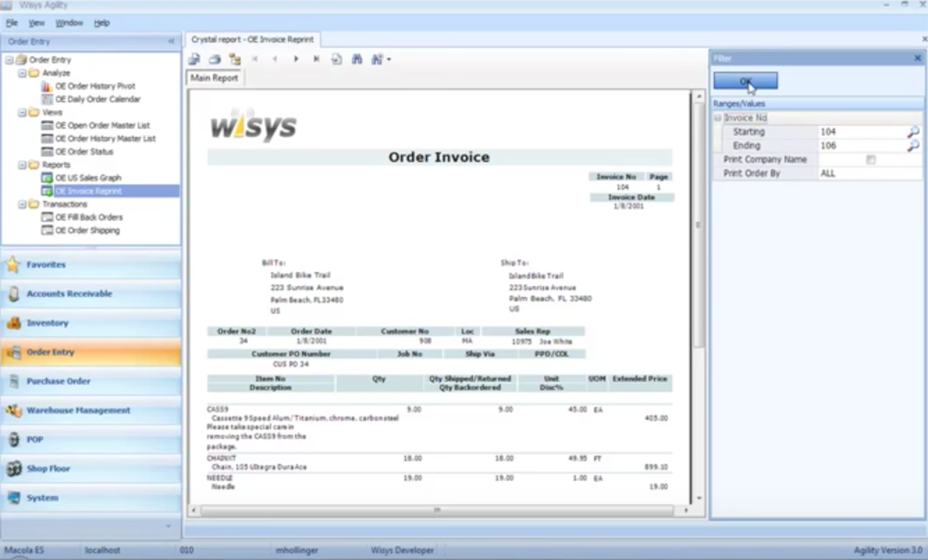928x560 pixels.
Task: Toggle the group tree toolbar icon
Action: 235,59
